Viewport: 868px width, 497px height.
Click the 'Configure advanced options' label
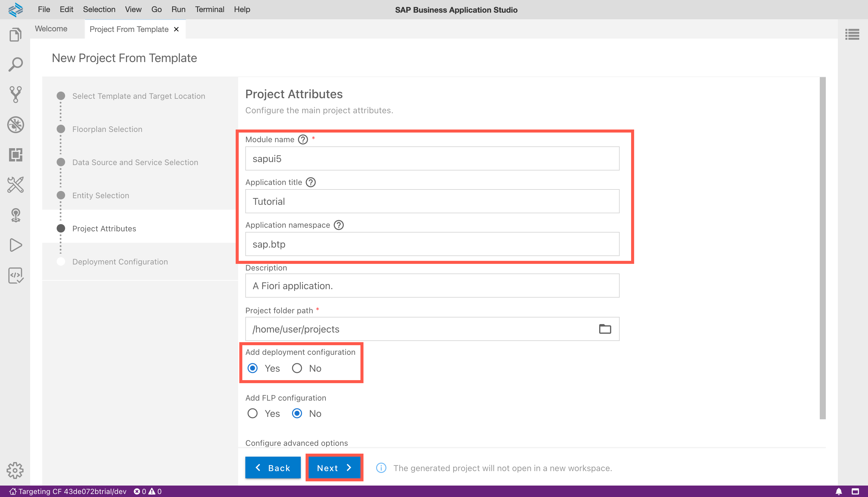[x=297, y=443]
